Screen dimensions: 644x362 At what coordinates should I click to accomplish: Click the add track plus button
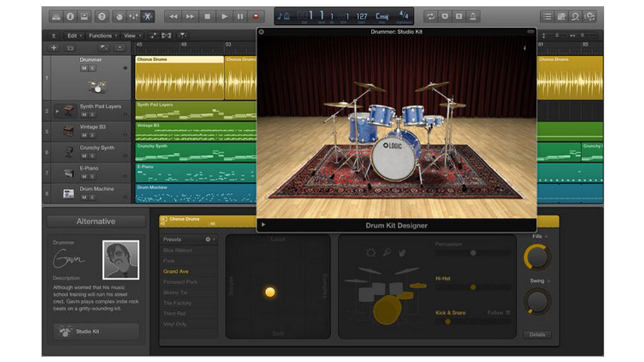[x=54, y=48]
